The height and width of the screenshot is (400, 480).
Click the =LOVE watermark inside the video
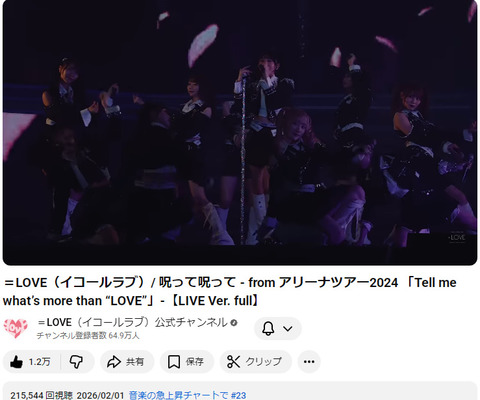[x=457, y=237]
